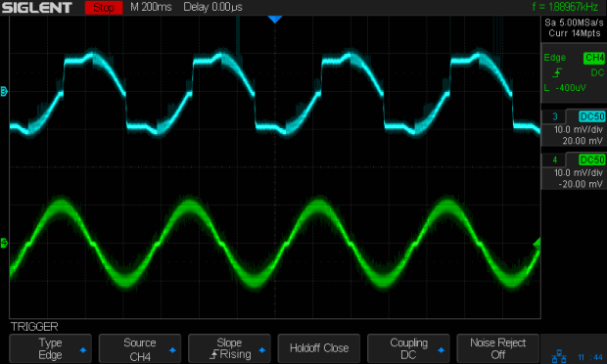Image resolution: width=607 pixels, height=364 pixels.
Task: Select the Delay 0.00µs readout
Action: (x=212, y=7)
